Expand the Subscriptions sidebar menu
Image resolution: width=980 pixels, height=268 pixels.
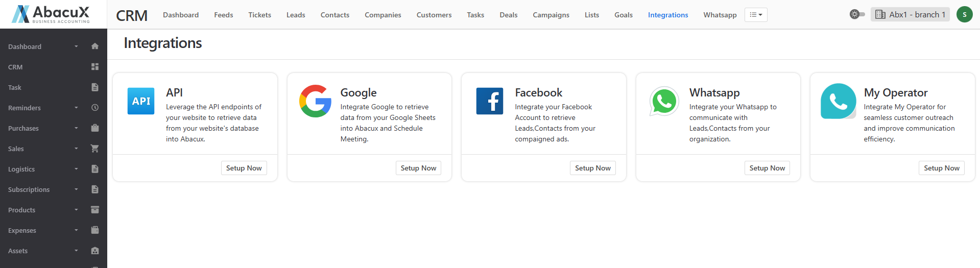(x=29, y=189)
